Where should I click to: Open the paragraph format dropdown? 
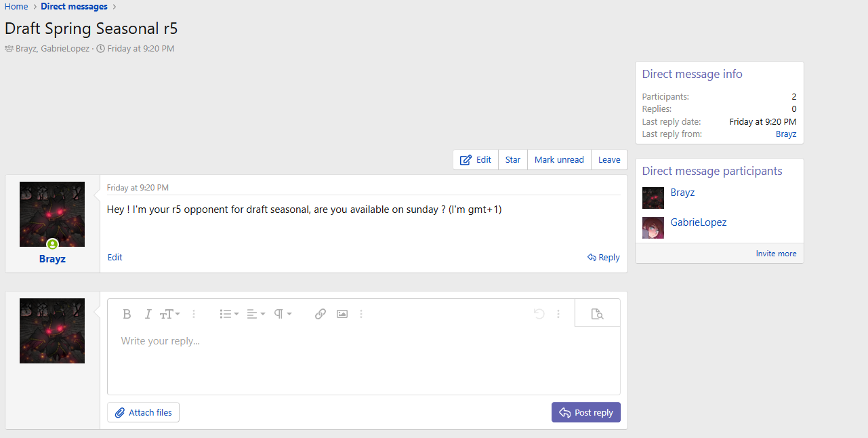tap(283, 314)
